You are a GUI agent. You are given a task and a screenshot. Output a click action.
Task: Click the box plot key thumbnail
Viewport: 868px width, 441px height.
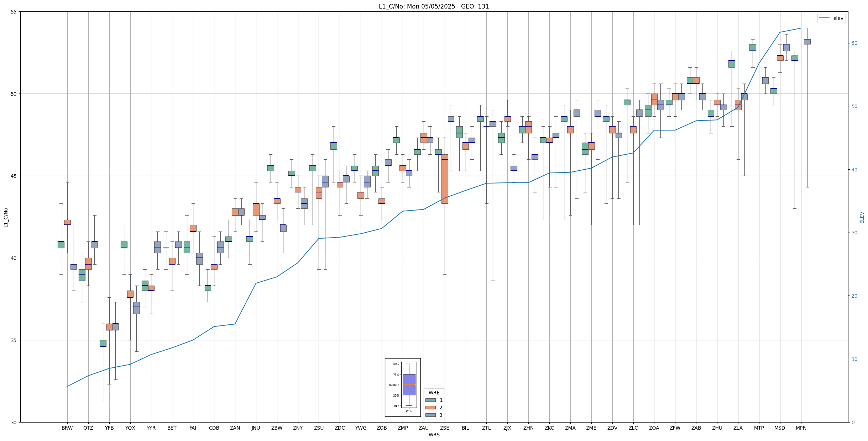pos(403,387)
